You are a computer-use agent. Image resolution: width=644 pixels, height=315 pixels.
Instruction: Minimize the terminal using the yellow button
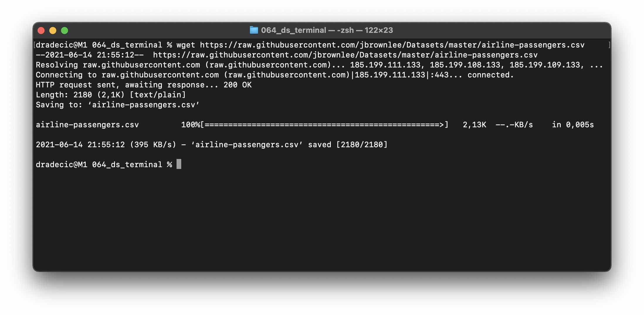(x=53, y=31)
